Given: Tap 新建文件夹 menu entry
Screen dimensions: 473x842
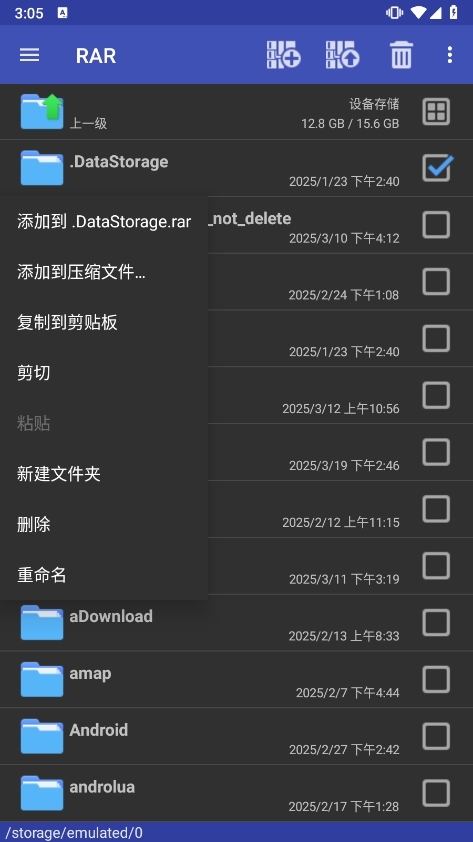Looking at the screenshot, I should click(x=104, y=474).
